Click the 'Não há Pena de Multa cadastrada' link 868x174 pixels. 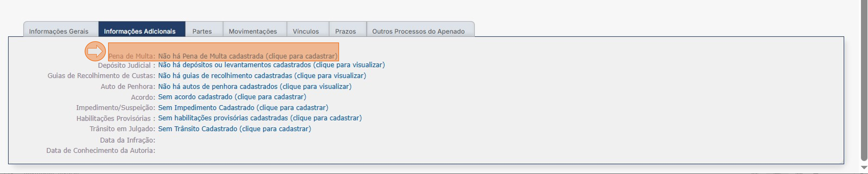[248, 56]
